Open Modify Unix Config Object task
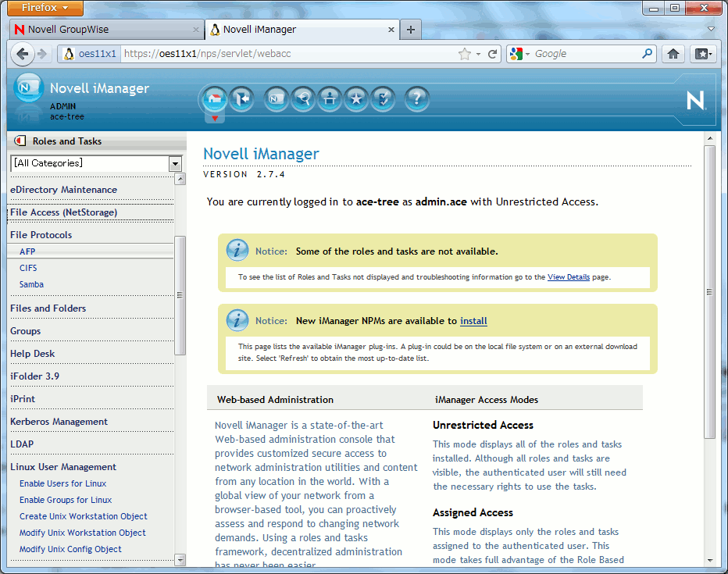728x574 pixels. (x=70, y=549)
